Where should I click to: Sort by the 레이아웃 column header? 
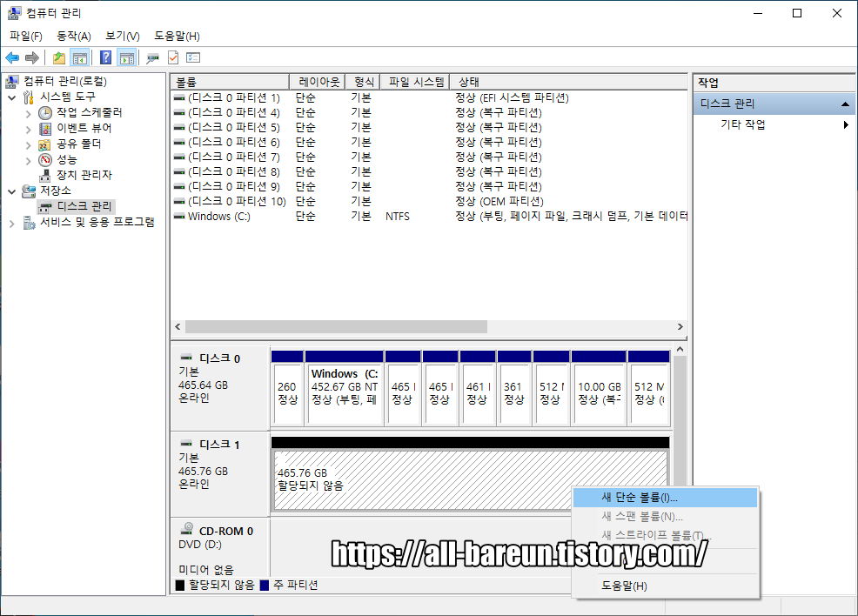pyautogui.click(x=318, y=82)
